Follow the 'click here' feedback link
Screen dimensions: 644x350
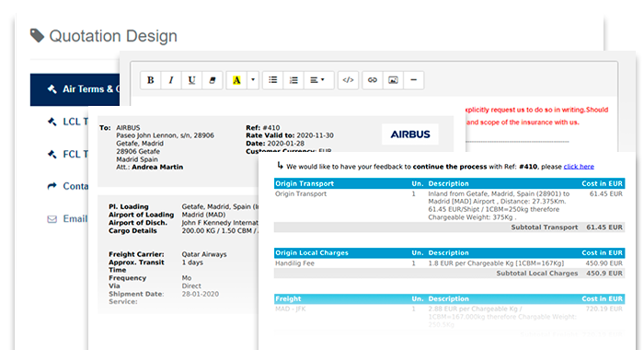tap(579, 167)
